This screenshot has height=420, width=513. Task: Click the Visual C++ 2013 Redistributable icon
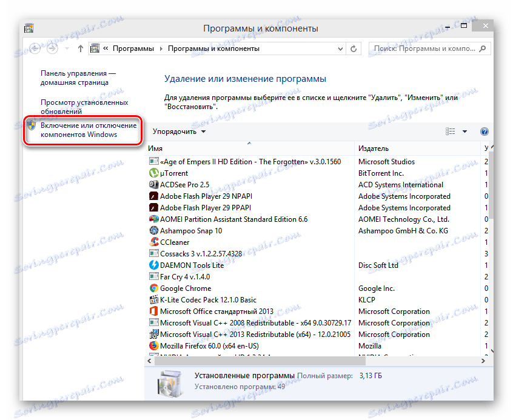(154, 335)
